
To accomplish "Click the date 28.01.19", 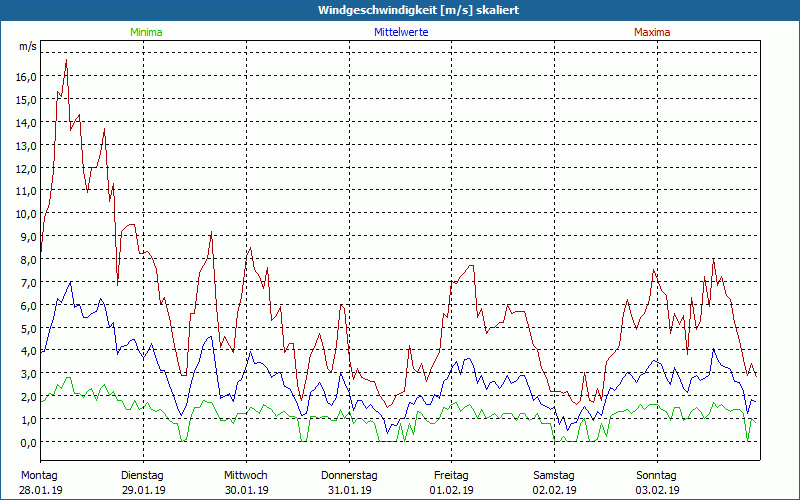I will coord(41,490).
